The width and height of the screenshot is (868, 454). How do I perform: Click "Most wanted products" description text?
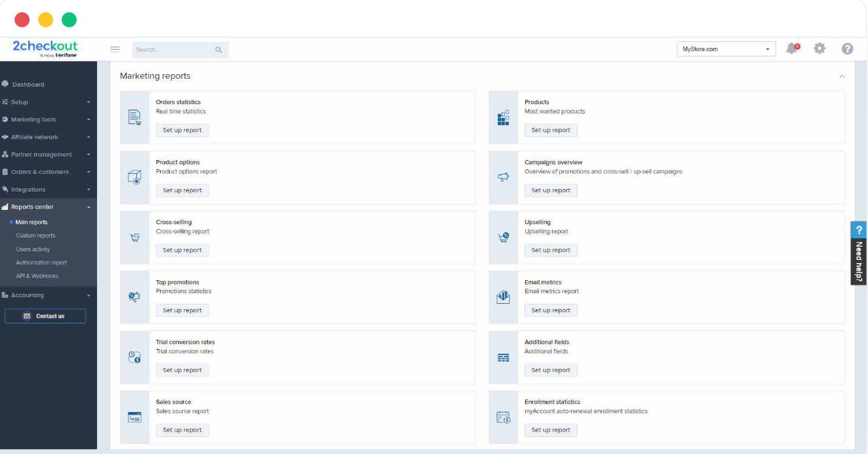point(555,112)
